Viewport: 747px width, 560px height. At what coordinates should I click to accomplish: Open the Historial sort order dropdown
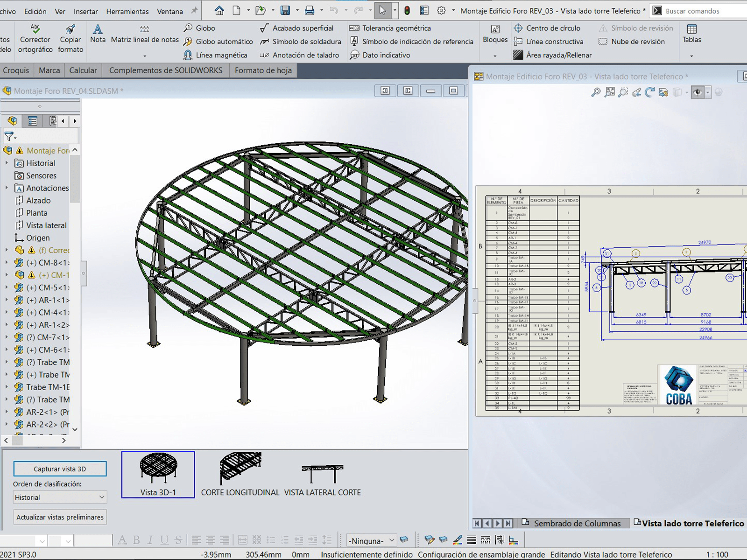[x=60, y=497]
